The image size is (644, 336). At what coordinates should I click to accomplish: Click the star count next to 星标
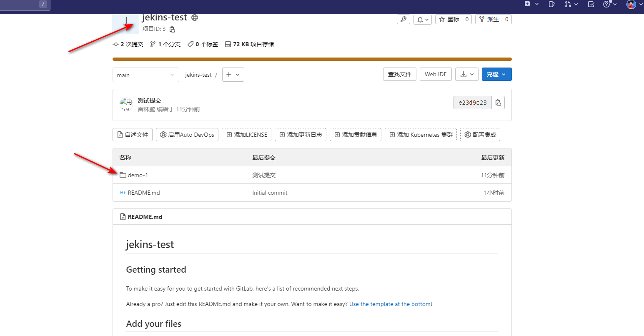[x=467, y=19]
